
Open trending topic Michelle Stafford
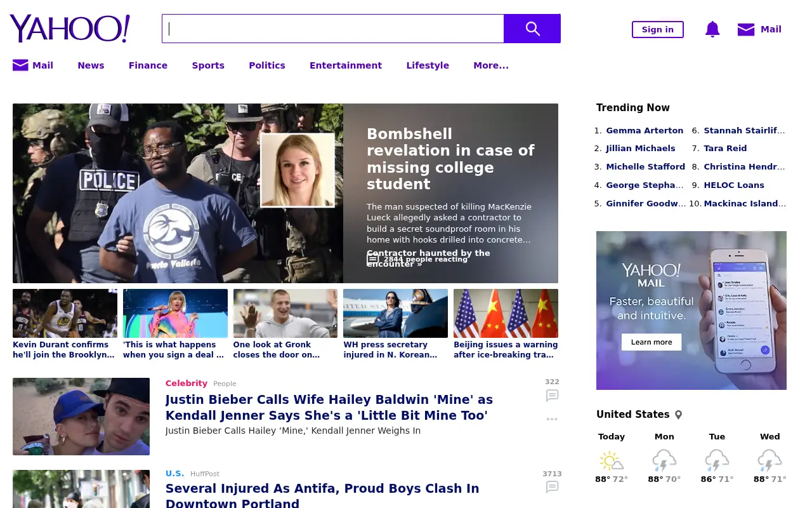pos(646,167)
